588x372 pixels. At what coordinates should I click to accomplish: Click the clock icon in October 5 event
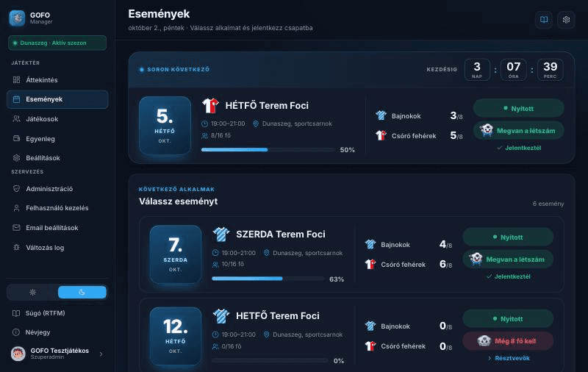coord(205,124)
